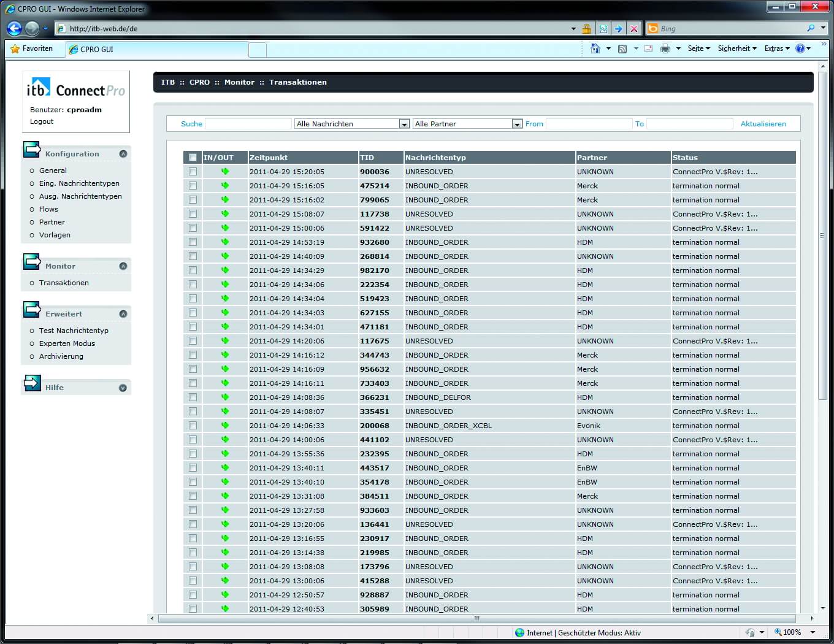Screen dimensions: 834x644
Task: Select the checkbox for TID 200068
Action: (193, 426)
